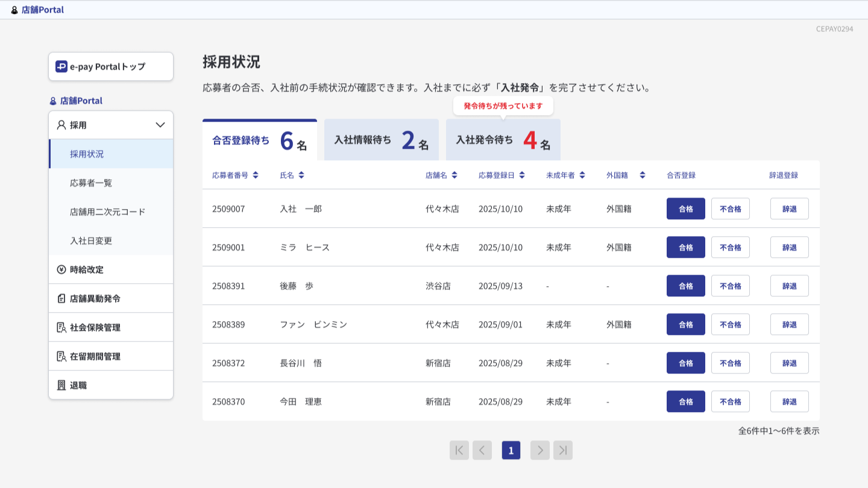The width and height of the screenshot is (868, 488).
Task: Click the date 2025/09/01
Action: [x=500, y=325]
